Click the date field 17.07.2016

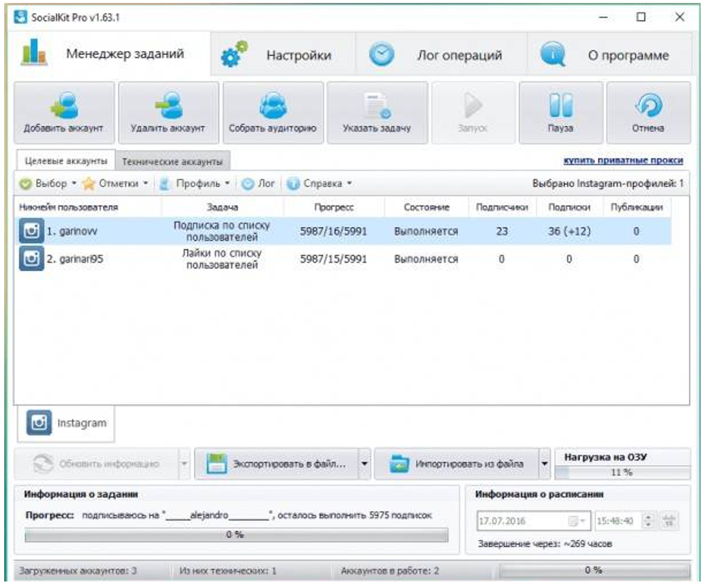533,521
